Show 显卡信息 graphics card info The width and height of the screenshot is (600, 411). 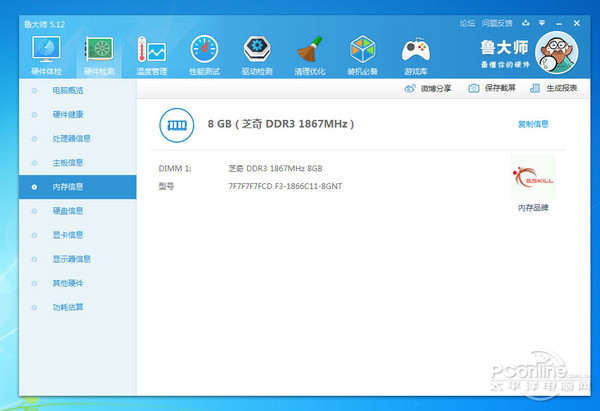pos(69,235)
